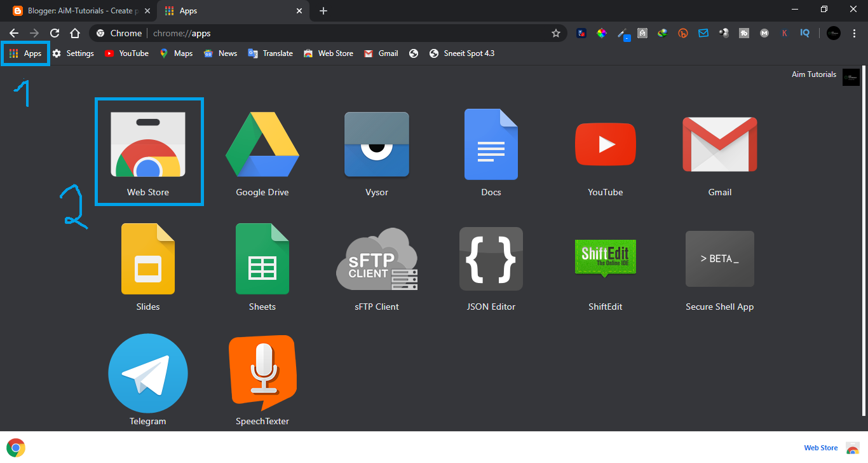Open the Sneeit Spot 4.3 bookmark
The height and width of the screenshot is (463, 868).
click(x=462, y=53)
